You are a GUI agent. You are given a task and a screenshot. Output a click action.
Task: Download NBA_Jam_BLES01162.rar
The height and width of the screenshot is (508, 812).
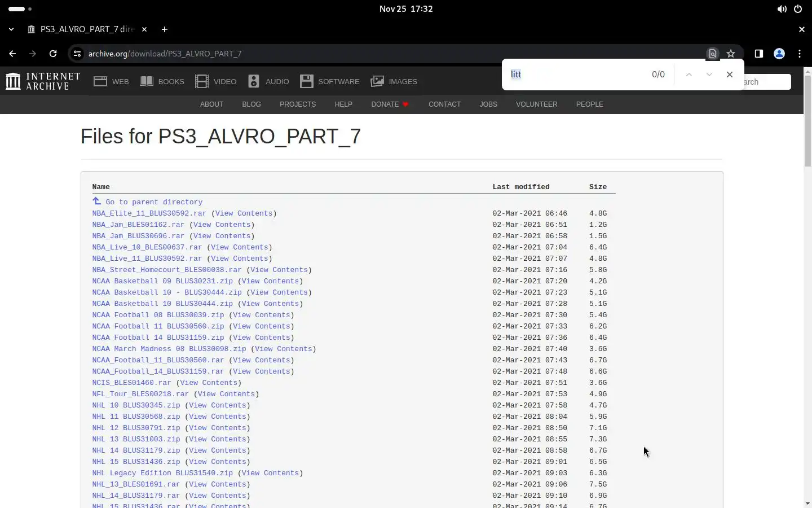click(138, 225)
